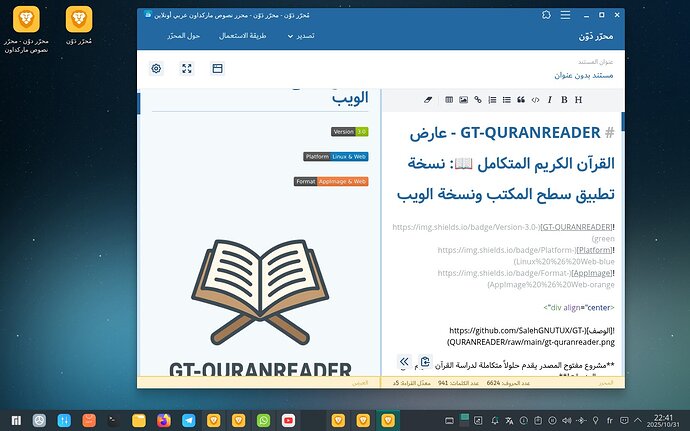Click the div align="center" line in editor

(x=579, y=308)
